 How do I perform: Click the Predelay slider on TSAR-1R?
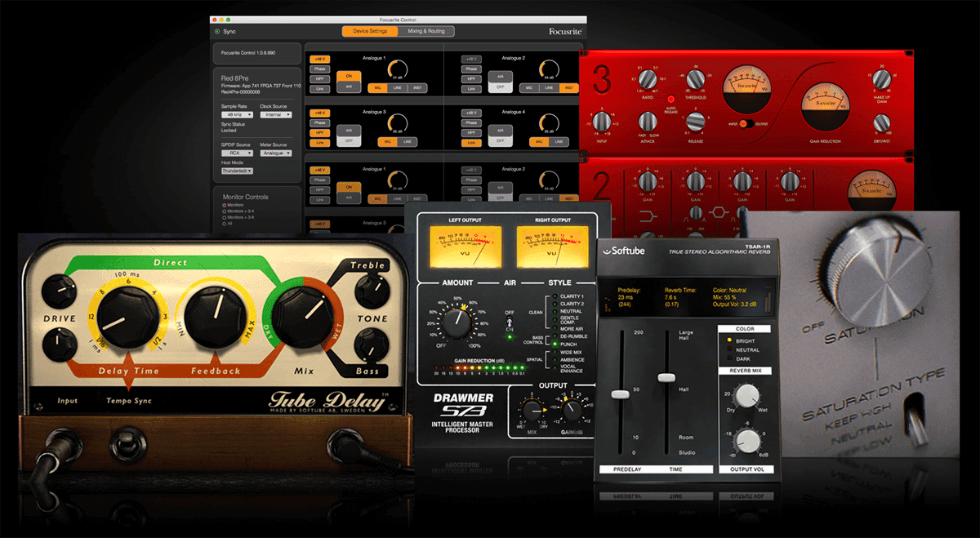click(622, 396)
